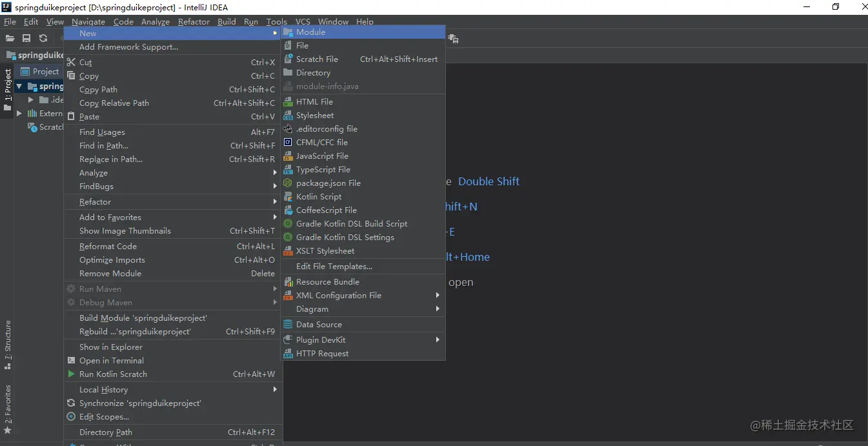Click the Cut scissors icon
Screen dimensions: 868x446
[x=71, y=63]
